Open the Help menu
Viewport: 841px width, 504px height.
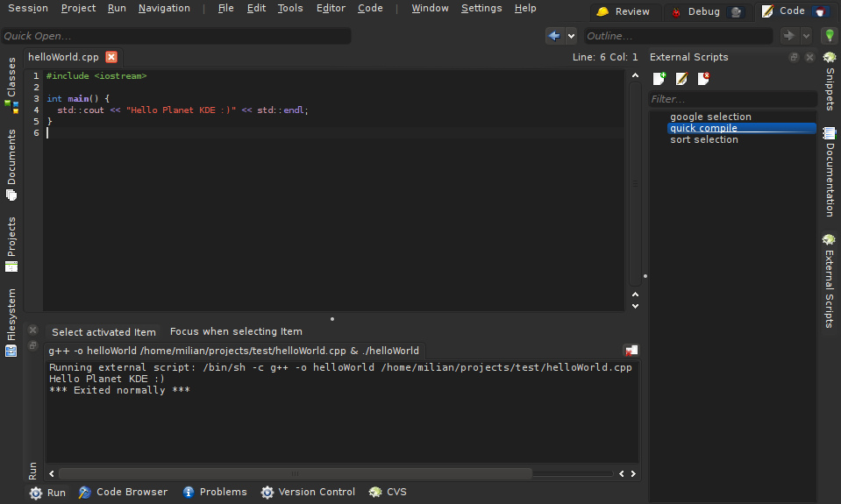[525, 8]
